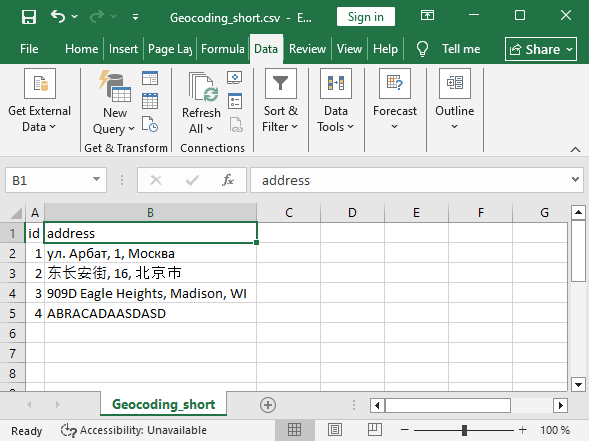The height and width of the screenshot is (441, 589).
Task: Open the Sort & Filter funnel icon
Action: coord(281,83)
